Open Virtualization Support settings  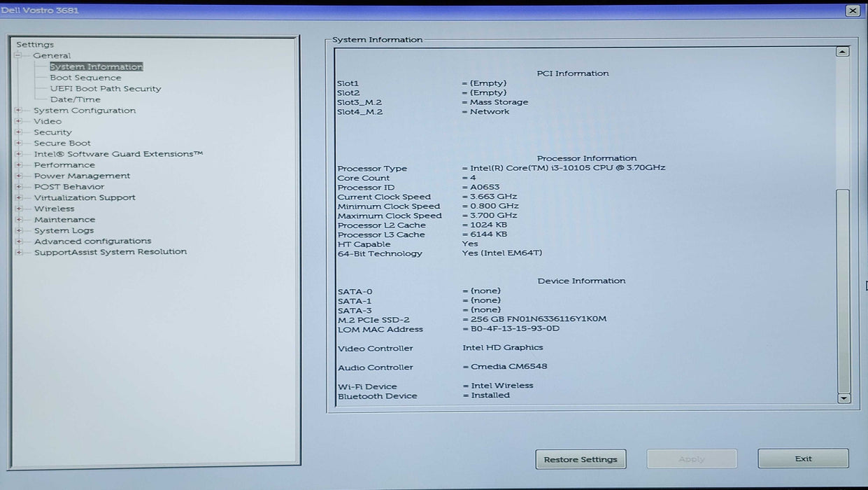click(85, 198)
